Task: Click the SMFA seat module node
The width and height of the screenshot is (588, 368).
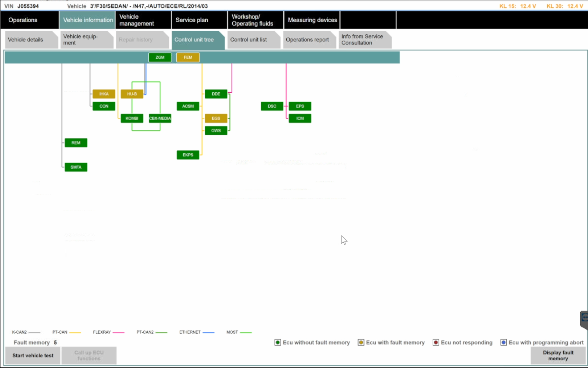Action: coord(76,167)
